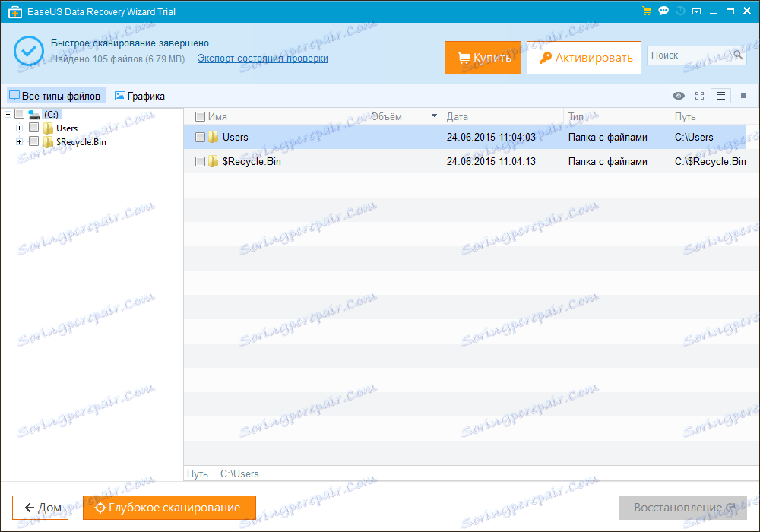Collapse the (C:) drive tree node

pyautogui.click(x=8, y=114)
